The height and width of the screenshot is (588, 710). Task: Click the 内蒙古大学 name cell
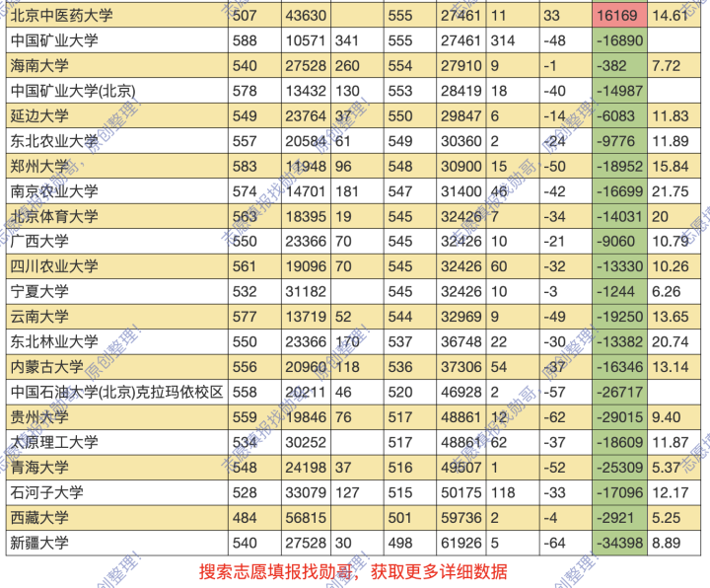(x=116, y=367)
